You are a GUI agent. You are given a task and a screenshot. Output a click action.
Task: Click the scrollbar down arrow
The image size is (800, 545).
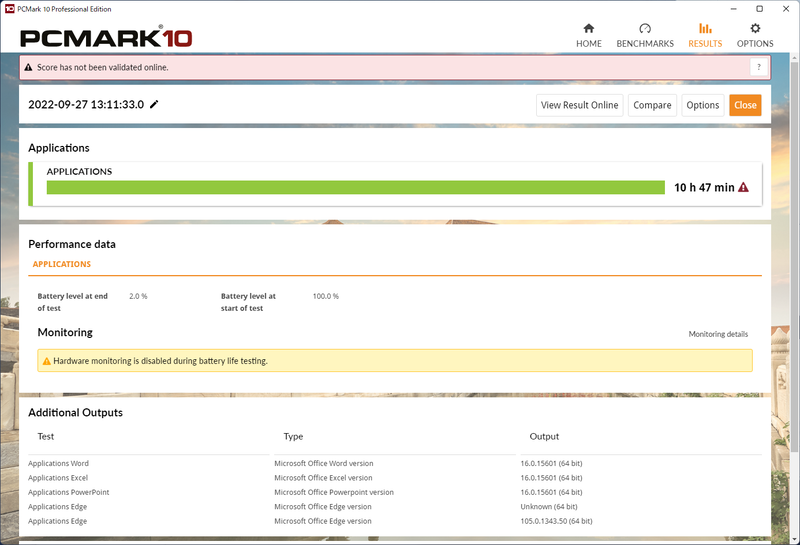coord(794,540)
